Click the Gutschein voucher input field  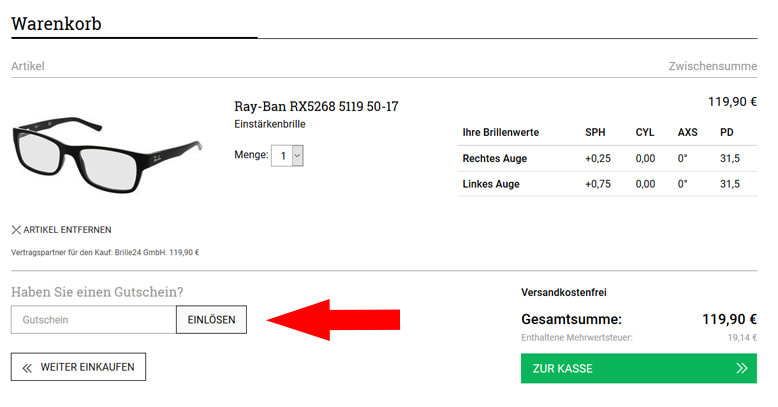point(94,320)
